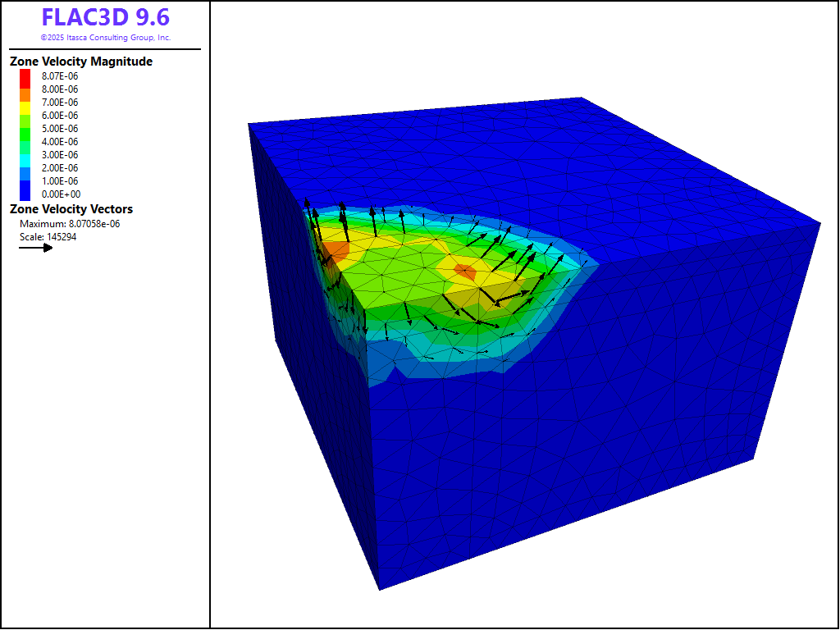The width and height of the screenshot is (840, 630).
Task: Choose the legend swatch beside 5.00E-06
Action: [x=25, y=129]
